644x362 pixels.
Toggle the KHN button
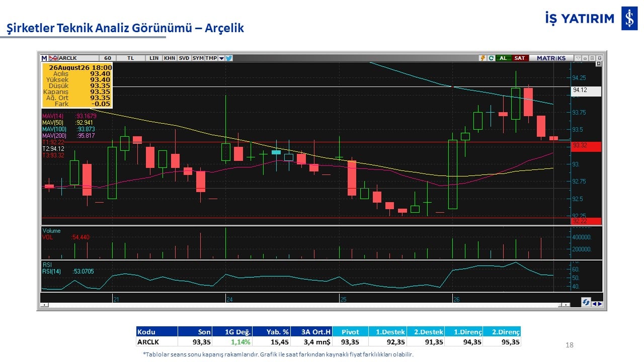(x=170, y=58)
